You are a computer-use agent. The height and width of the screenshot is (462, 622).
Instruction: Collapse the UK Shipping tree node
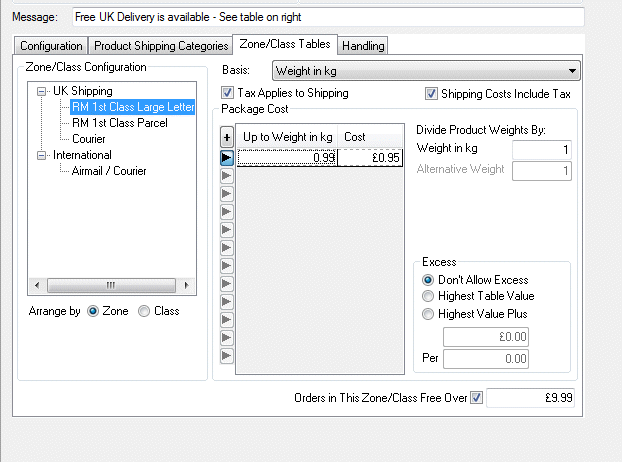[41, 91]
